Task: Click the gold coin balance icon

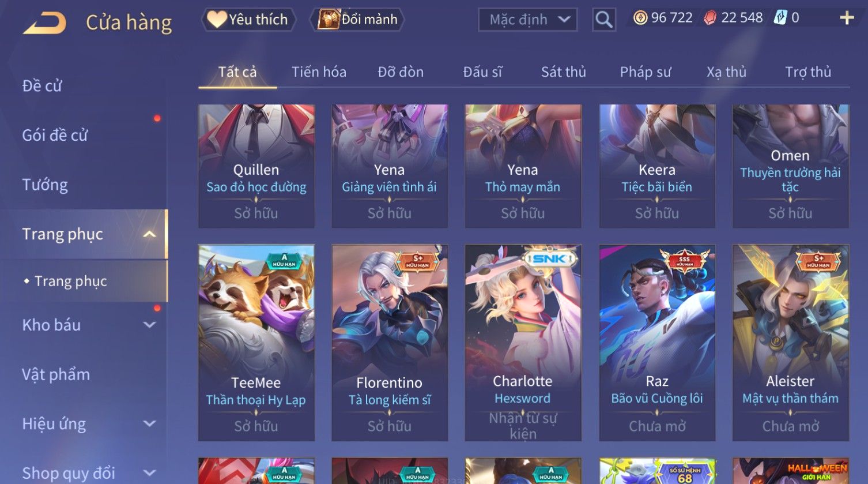Action: 640,18
